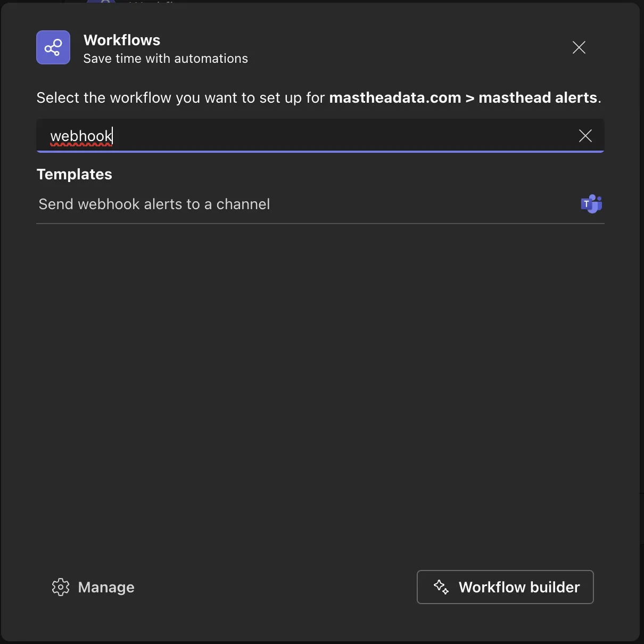The height and width of the screenshot is (644, 644).
Task: Click the mastheadata.com team name
Action: 395,98
